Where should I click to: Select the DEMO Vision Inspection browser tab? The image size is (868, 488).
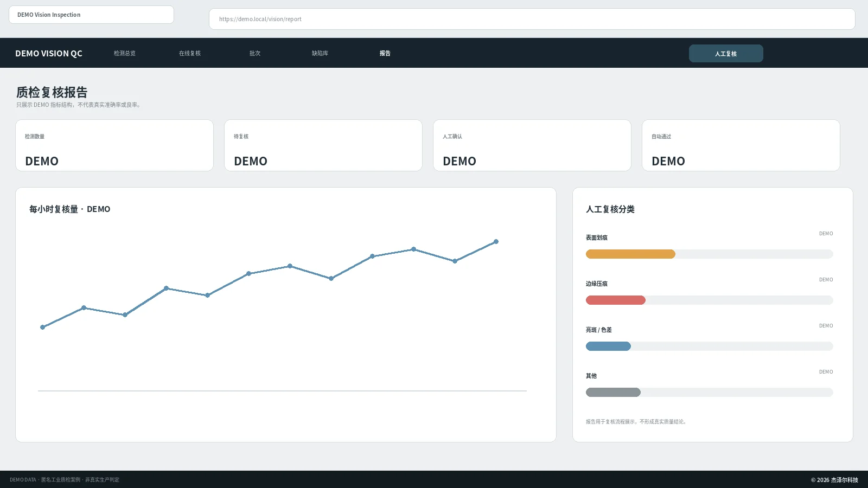[x=91, y=15]
